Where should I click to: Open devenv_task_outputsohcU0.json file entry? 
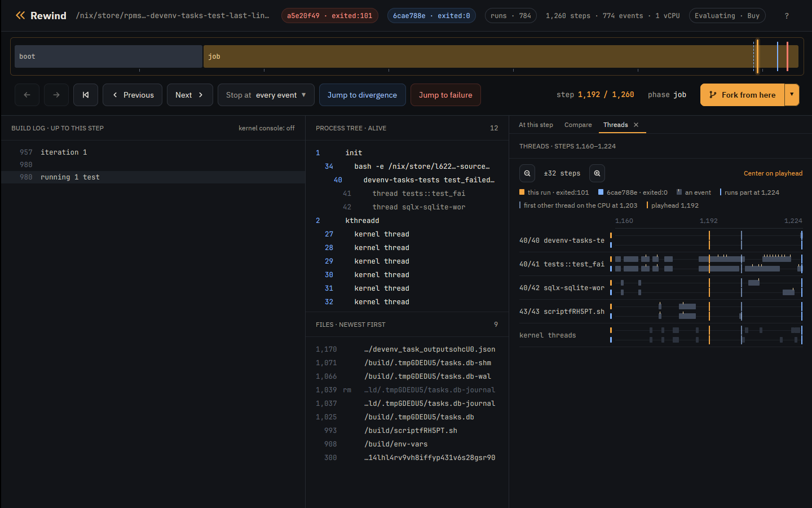[407, 349]
